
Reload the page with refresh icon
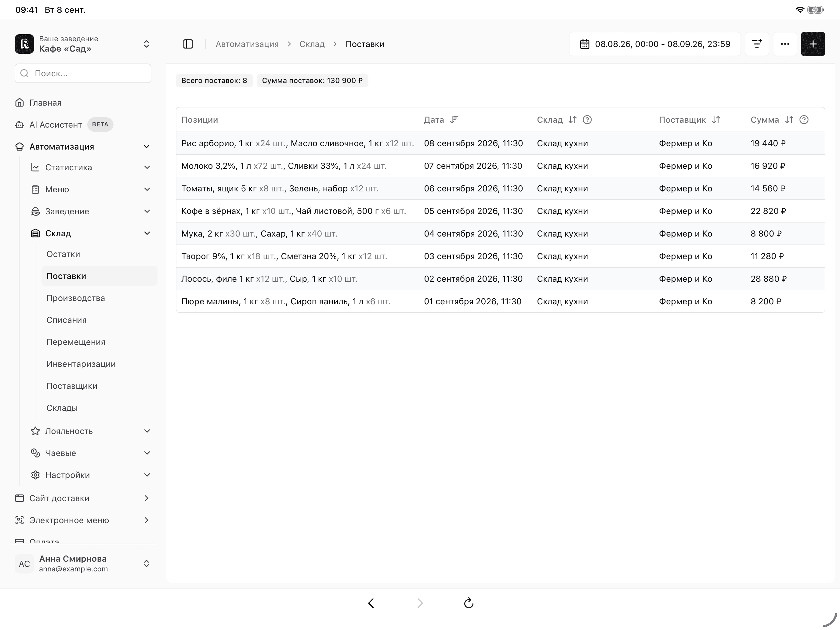[469, 603]
